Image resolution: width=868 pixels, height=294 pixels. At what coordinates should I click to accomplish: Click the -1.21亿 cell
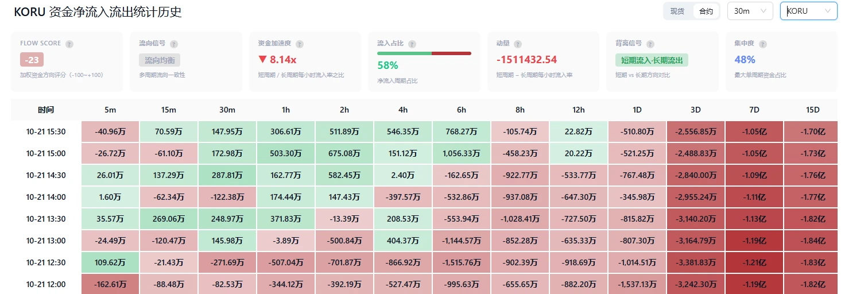click(754, 262)
